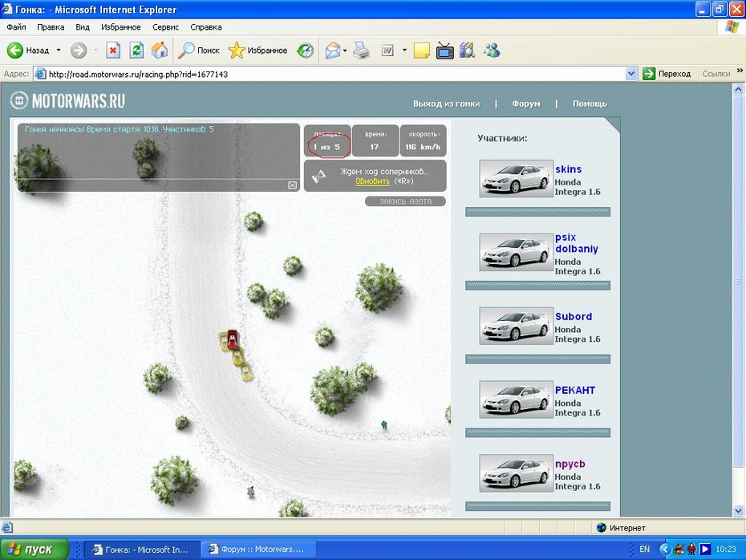Open participant psix dolbaniy profile link
Screen dimensions: 746x560
pos(576,242)
